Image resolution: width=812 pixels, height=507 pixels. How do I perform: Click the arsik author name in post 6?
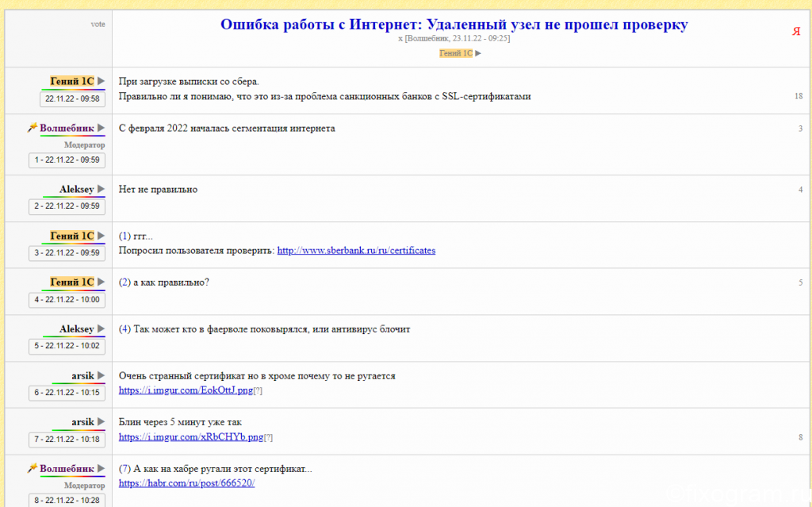point(82,375)
